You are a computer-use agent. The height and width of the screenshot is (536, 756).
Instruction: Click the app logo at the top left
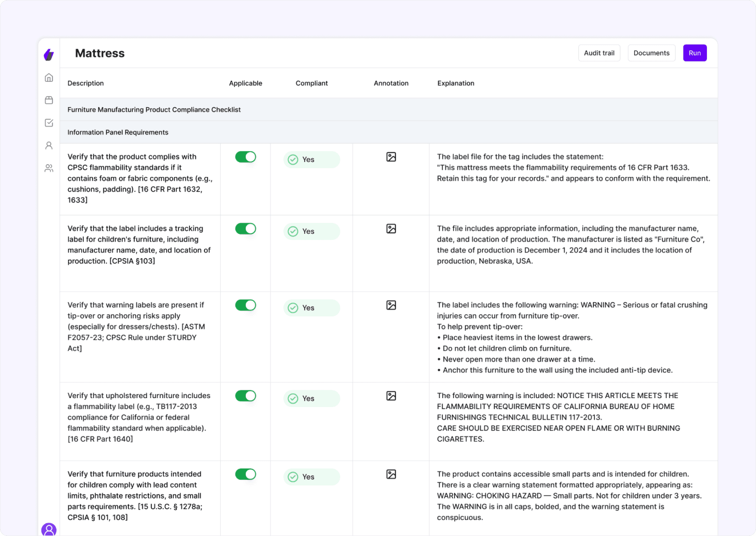click(49, 54)
